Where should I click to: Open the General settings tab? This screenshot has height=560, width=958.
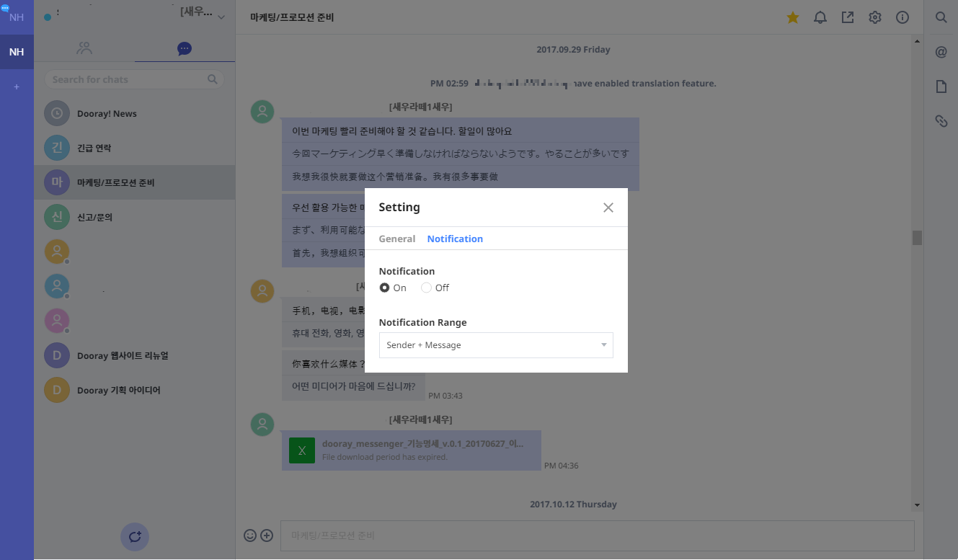[x=397, y=239]
